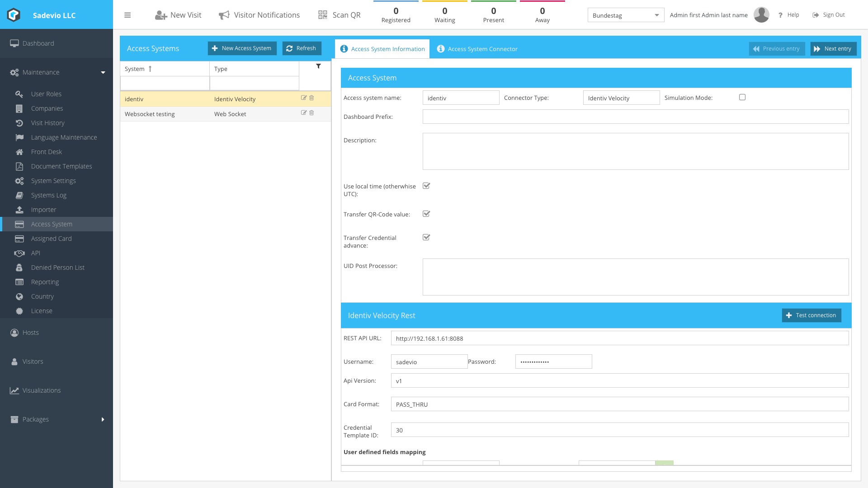The height and width of the screenshot is (488, 868).
Task: Click the admin user avatar
Action: (761, 15)
